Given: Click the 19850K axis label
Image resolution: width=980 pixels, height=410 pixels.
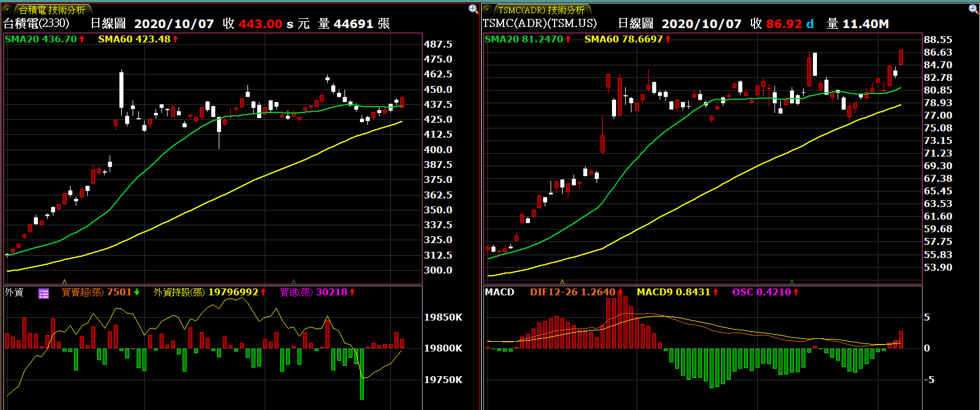Looking at the screenshot, I should 443,317.
